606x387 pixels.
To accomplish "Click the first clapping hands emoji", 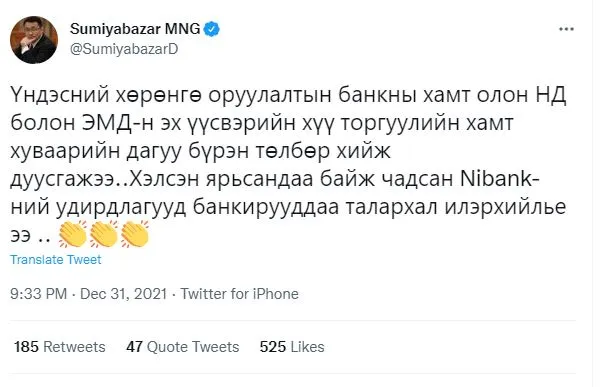I will [x=73, y=234].
